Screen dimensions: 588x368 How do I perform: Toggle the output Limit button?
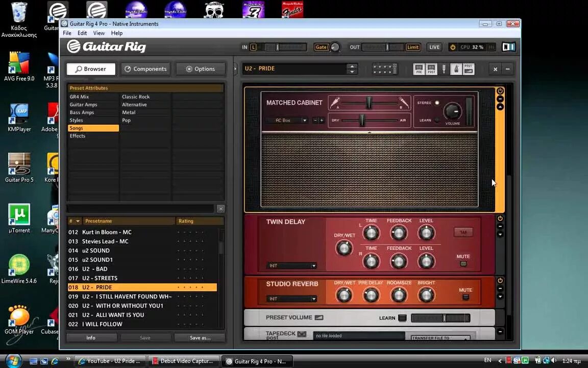(x=413, y=47)
